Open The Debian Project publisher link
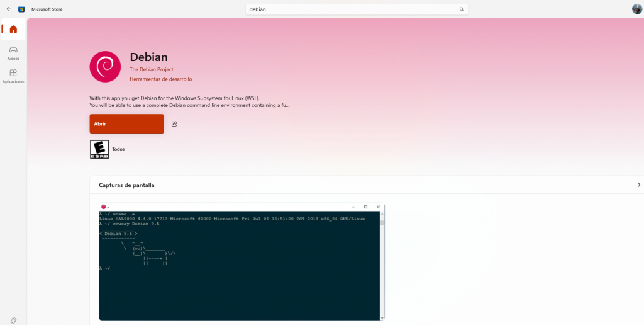The image size is (644, 325). coord(152,69)
